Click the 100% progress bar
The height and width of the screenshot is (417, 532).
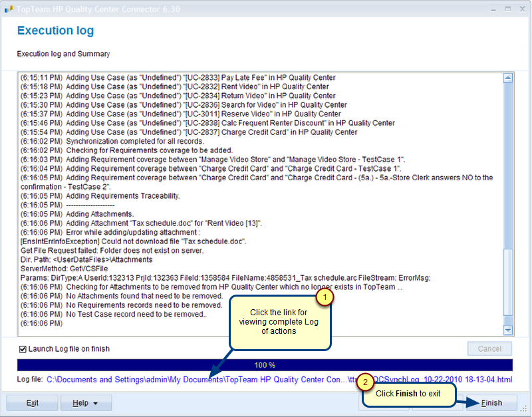(x=265, y=365)
